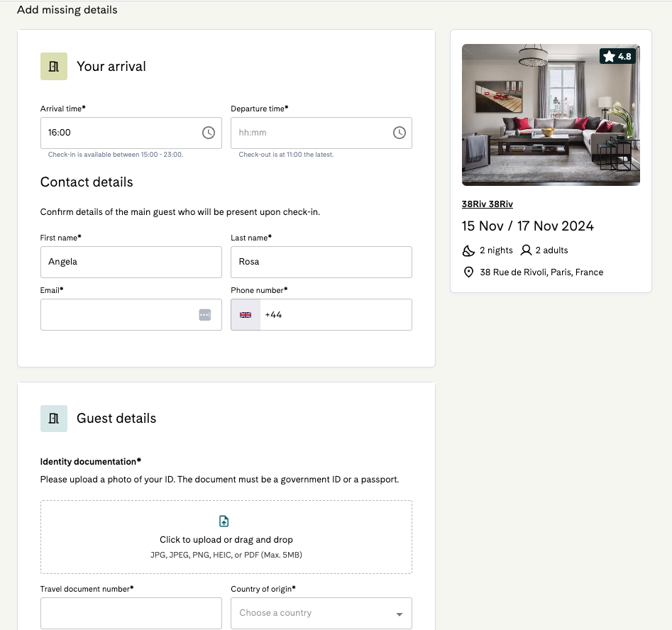Click the 2 nights text
672x630 pixels.
[x=496, y=250]
